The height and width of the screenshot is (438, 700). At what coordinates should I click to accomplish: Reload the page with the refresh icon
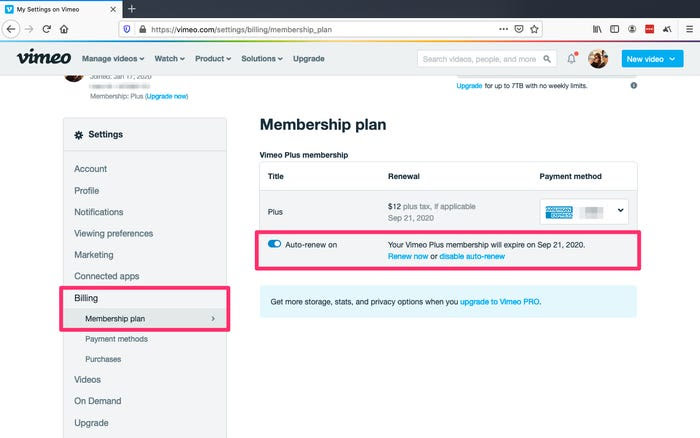click(x=46, y=29)
